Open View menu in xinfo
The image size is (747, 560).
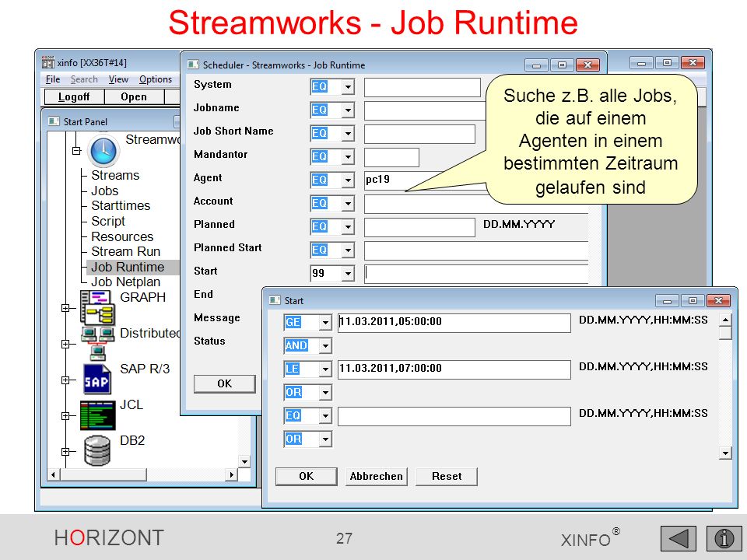point(118,79)
